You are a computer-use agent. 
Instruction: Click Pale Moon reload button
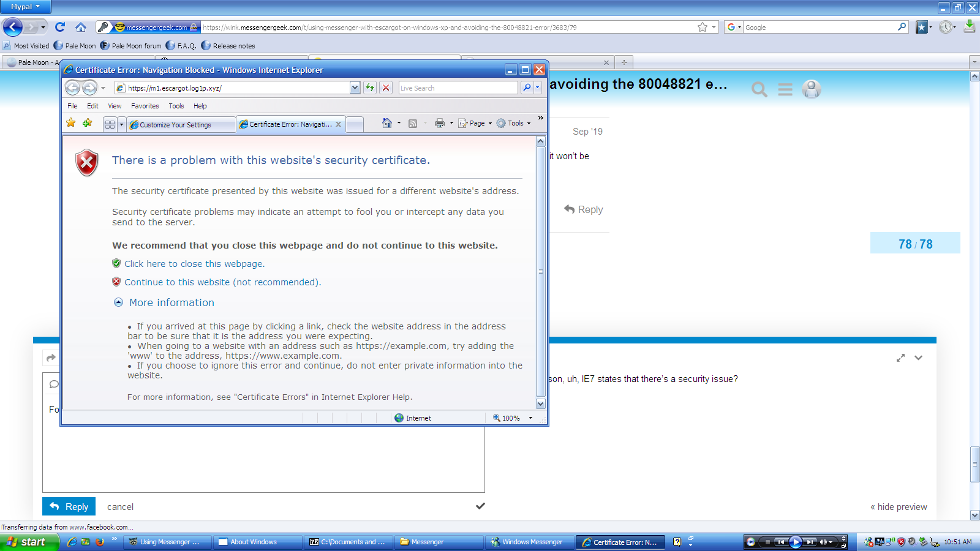(x=60, y=27)
